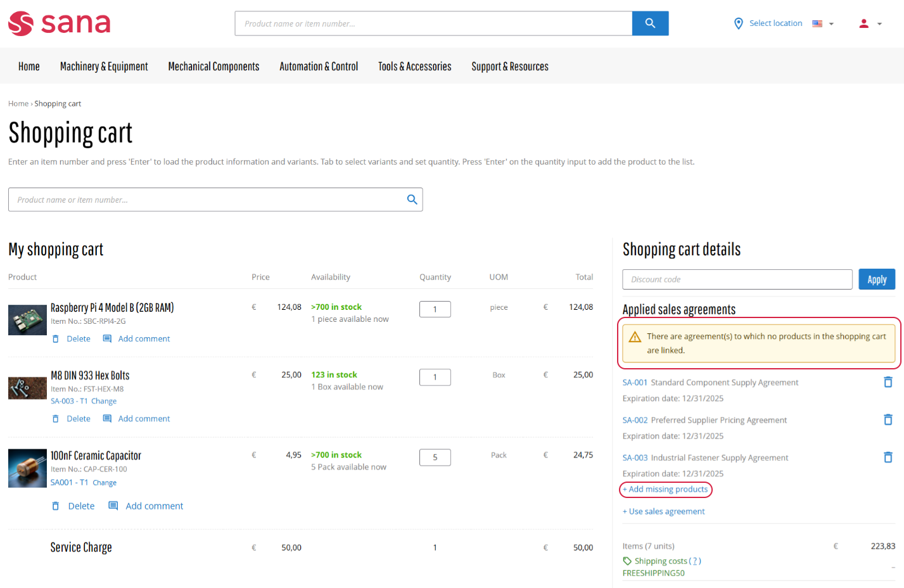Image resolution: width=904 pixels, height=588 pixels.
Task: Open the language flag dropdown
Action: (x=823, y=24)
